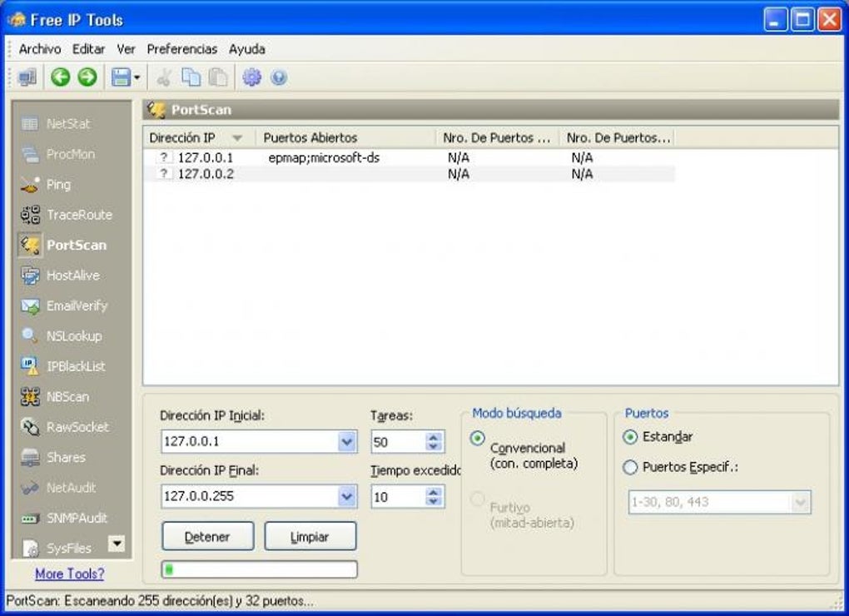Open the Preferencias menu

point(182,49)
